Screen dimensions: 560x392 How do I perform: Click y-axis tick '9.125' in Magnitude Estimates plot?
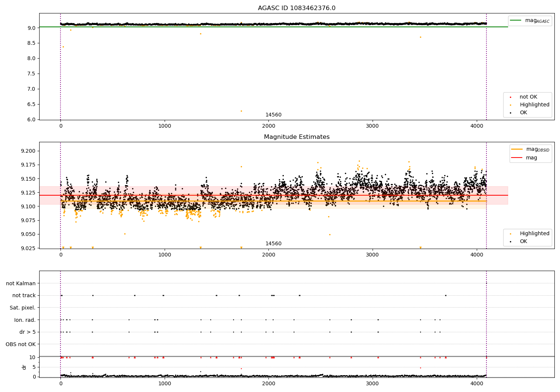click(28, 193)
